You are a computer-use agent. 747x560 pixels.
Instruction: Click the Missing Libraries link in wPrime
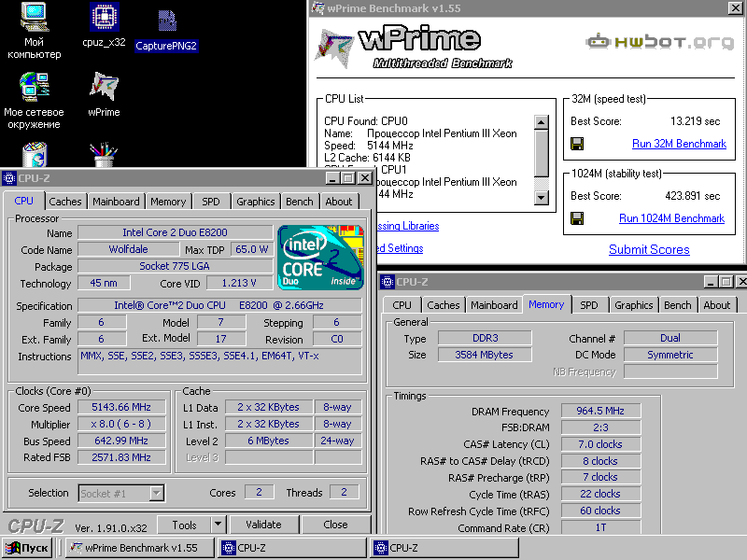407,226
